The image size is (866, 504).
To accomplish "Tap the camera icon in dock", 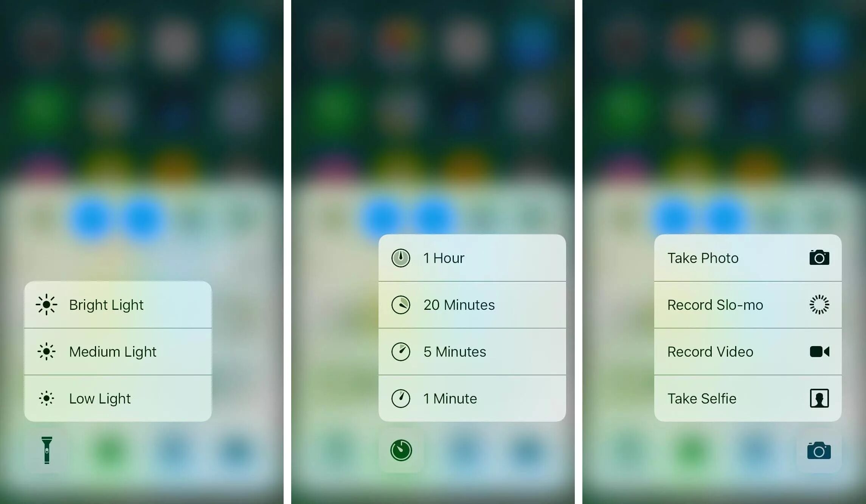I will [819, 451].
